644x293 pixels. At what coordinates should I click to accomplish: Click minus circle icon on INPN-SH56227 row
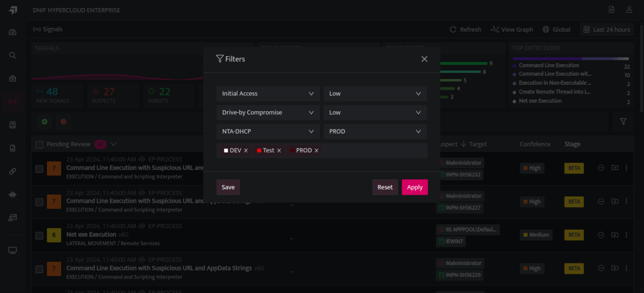(x=601, y=201)
